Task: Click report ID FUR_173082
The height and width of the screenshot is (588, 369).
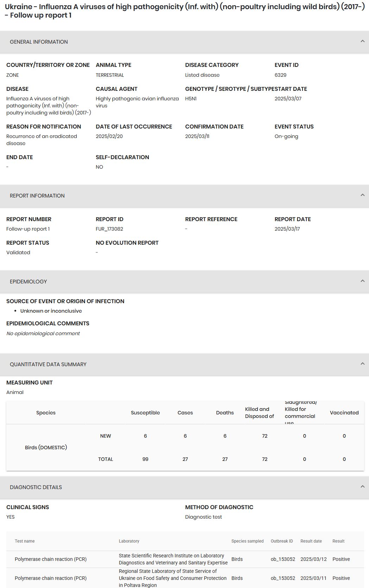Action: pyautogui.click(x=109, y=229)
